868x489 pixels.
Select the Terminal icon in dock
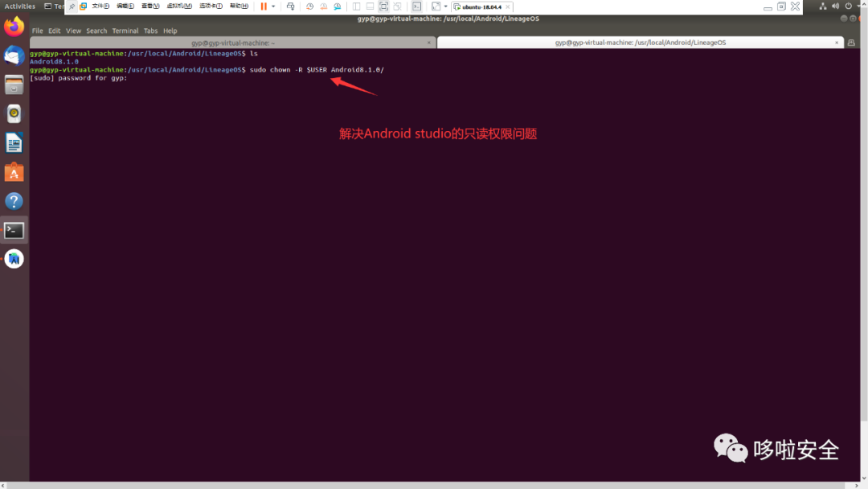pyautogui.click(x=14, y=230)
